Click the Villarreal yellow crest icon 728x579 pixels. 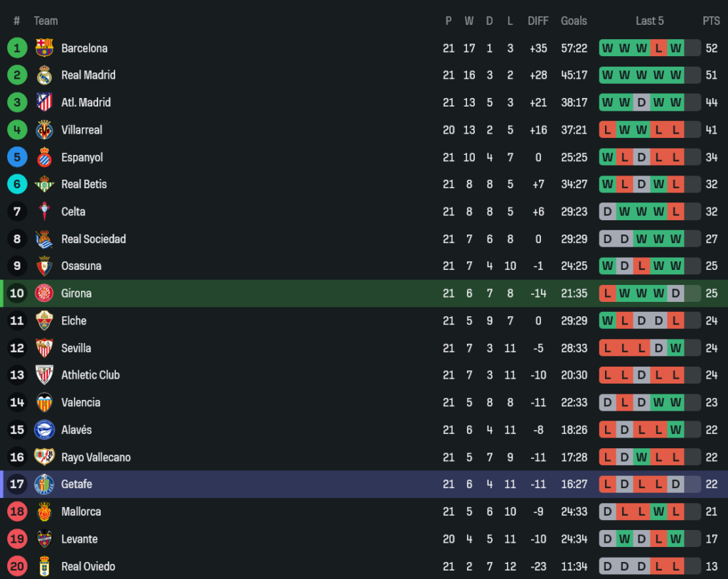(x=44, y=130)
